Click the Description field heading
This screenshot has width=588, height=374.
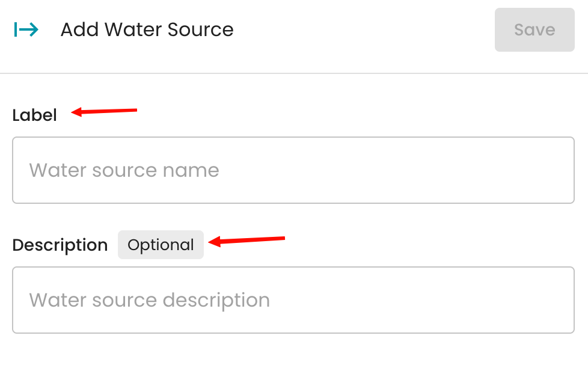(x=60, y=245)
